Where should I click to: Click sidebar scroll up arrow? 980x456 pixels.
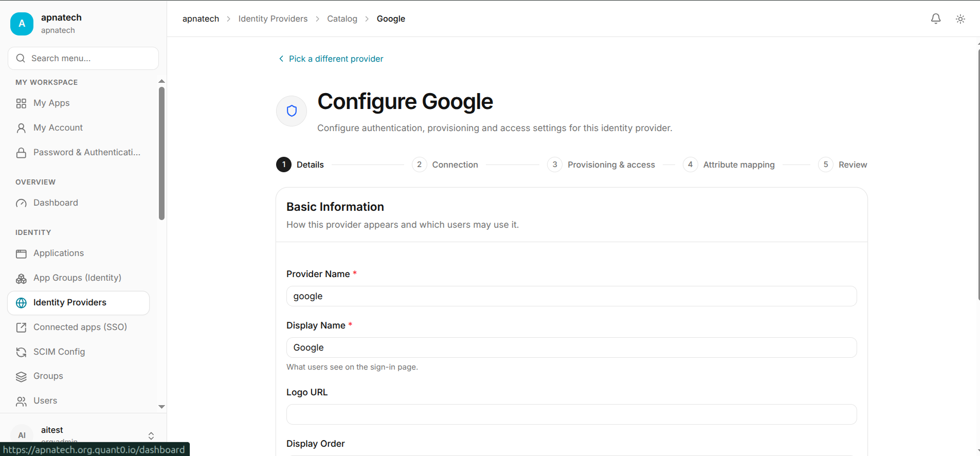coord(161,81)
